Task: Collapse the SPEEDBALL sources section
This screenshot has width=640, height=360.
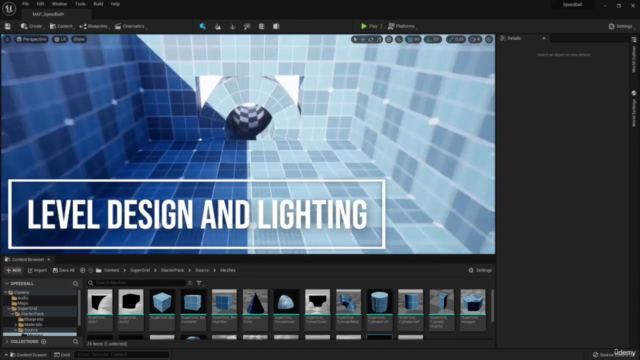Action: pyautogui.click(x=7, y=283)
